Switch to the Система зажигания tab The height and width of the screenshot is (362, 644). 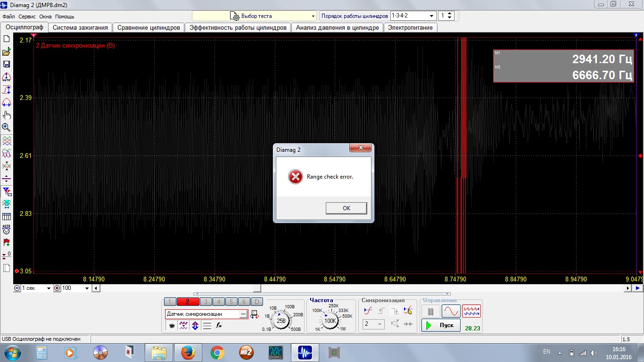(80, 27)
